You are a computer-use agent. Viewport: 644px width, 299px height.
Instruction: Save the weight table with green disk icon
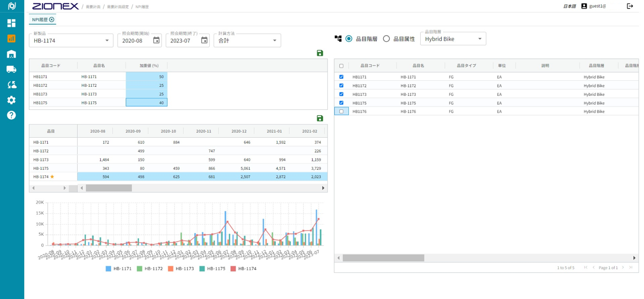(320, 53)
